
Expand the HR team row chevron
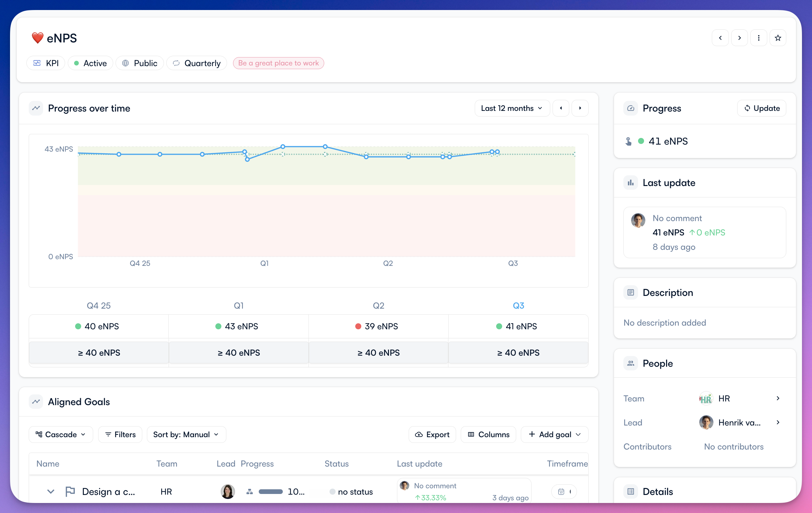pos(778,398)
